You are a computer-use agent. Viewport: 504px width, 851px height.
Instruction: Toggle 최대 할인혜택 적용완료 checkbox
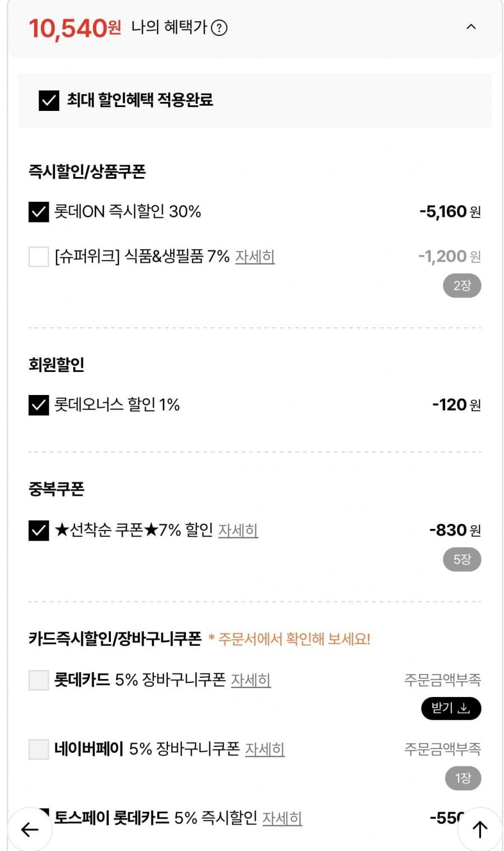tap(49, 101)
